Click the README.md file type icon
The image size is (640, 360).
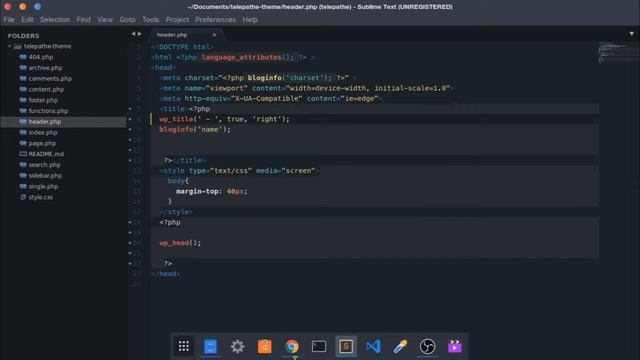coord(23,154)
